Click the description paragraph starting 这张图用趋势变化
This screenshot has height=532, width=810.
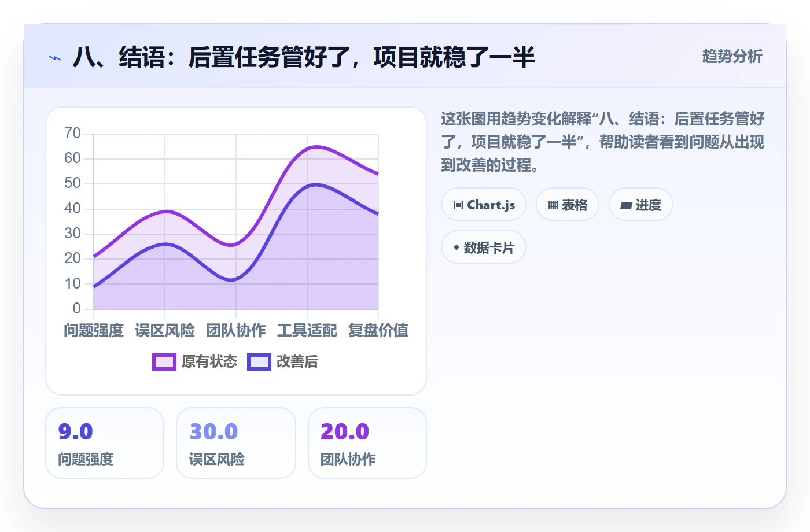tap(603, 142)
